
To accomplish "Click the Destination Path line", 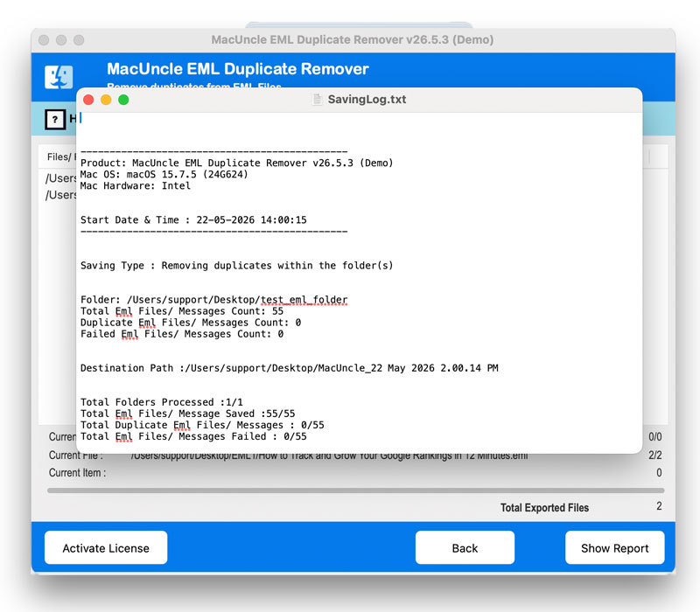I will (x=290, y=368).
